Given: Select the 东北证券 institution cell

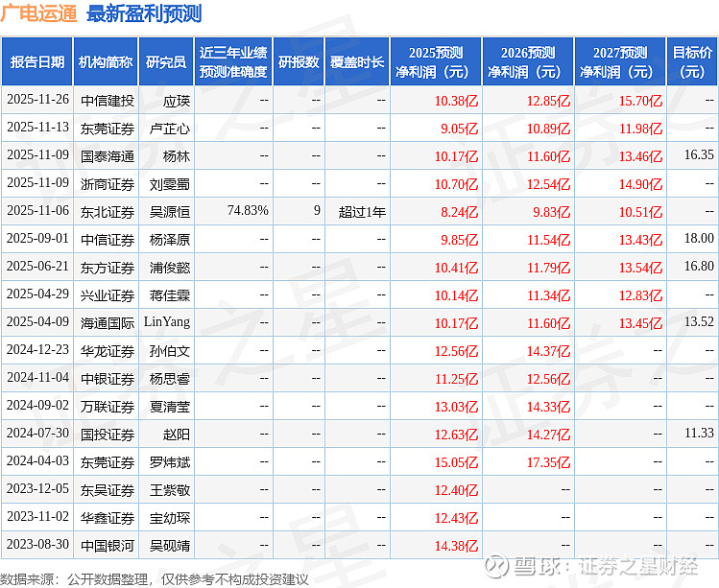Looking at the screenshot, I should pos(108,212).
